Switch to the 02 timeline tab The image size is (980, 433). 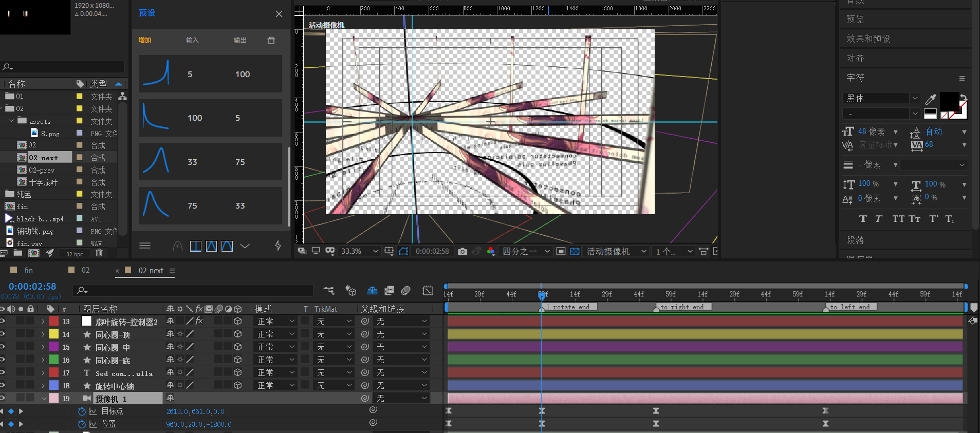(85, 271)
